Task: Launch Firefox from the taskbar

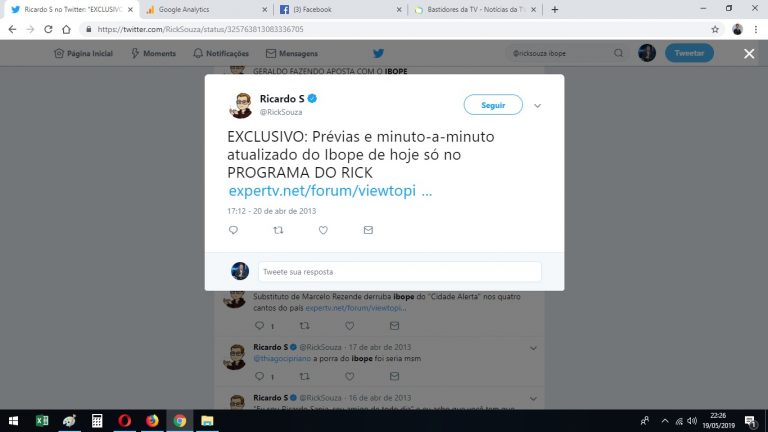Action: [x=152, y=421]
